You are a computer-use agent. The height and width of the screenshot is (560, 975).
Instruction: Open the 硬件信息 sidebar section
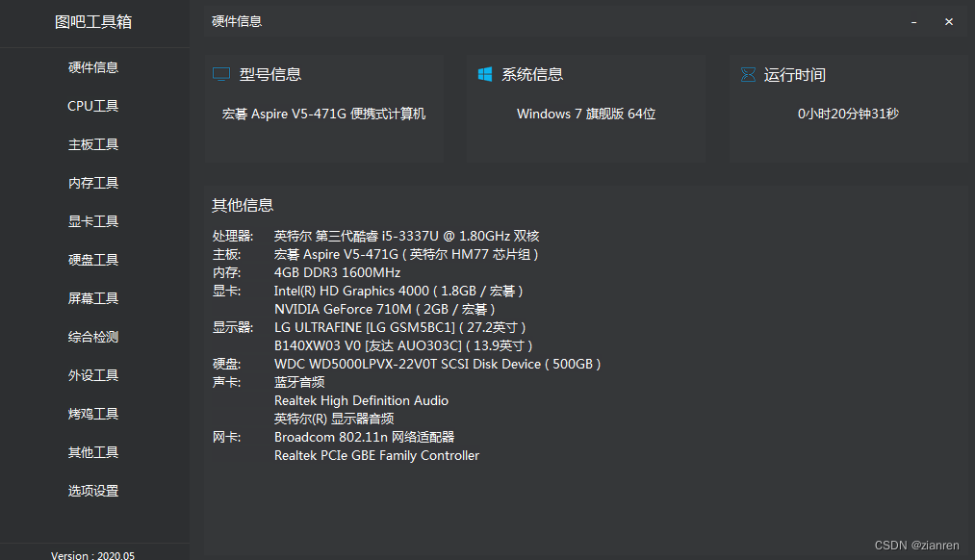[93, 67]
